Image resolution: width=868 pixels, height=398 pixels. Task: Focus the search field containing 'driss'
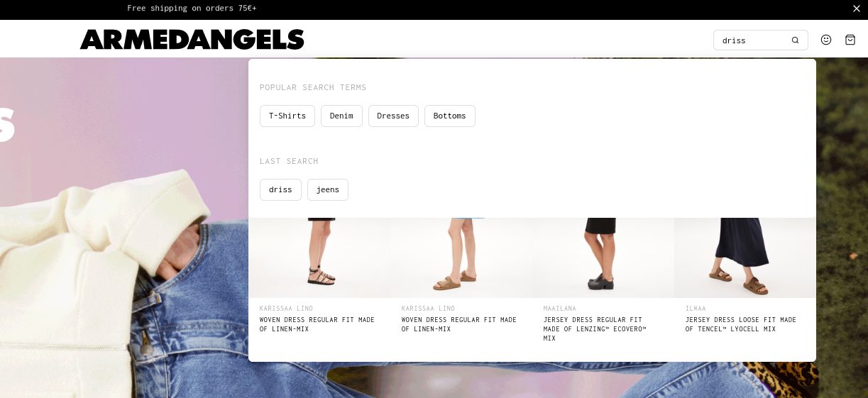pyautogui.click(x=752, y=40)
